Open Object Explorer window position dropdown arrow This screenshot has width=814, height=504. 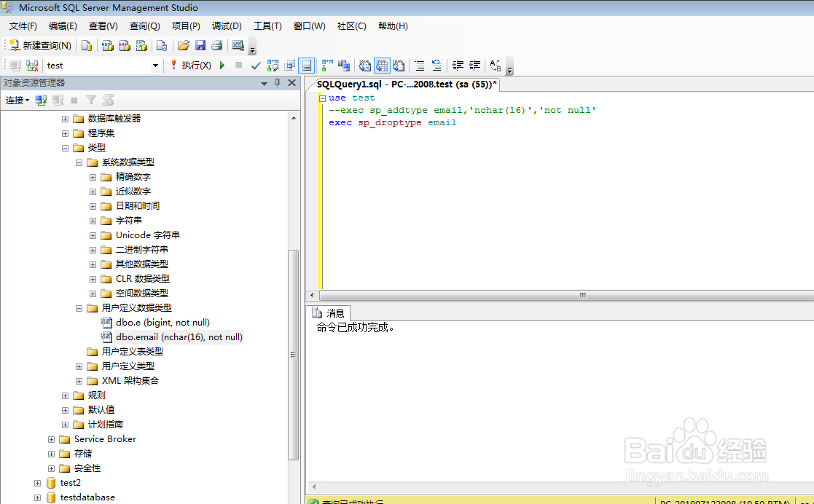[x=264, y=83]
